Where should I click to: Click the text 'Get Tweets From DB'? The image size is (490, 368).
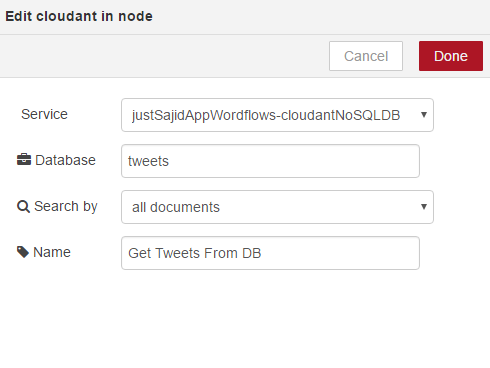[x=195, y=253]
